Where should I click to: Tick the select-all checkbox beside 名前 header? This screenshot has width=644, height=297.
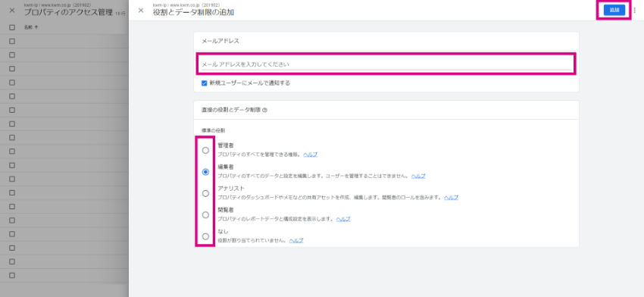[x=12, y=27]
